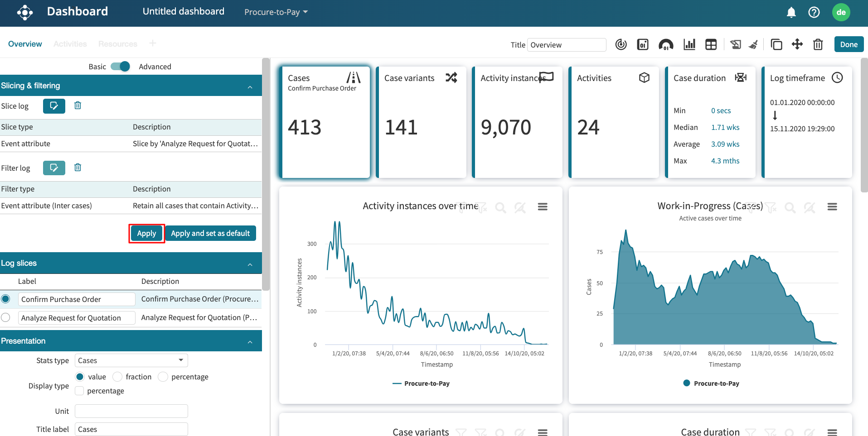Screen dimensions: 868x436
Task: Click the delete trash icon in top toolbar
Action: [818, 44]
